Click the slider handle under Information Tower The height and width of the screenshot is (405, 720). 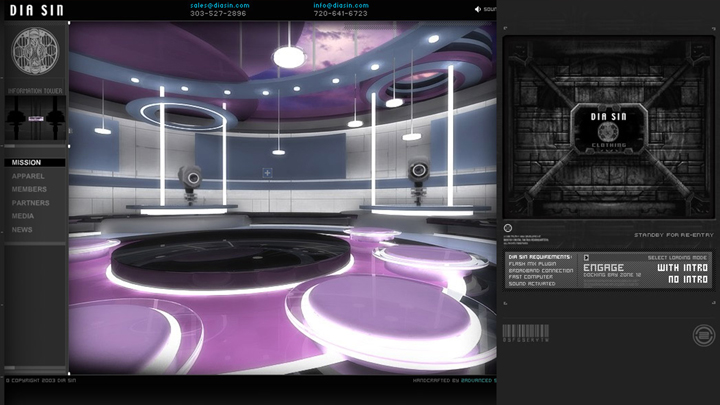coord(10,146)
